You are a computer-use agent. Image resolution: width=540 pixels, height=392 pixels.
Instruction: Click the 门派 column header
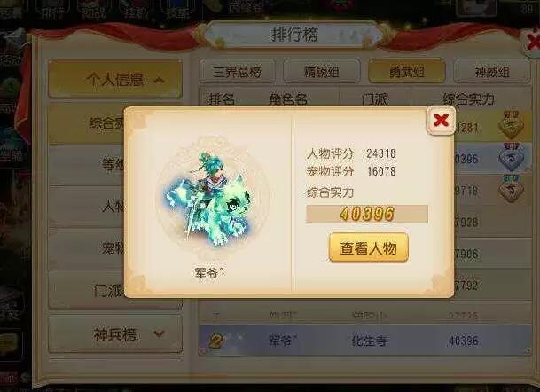(375, 99)
